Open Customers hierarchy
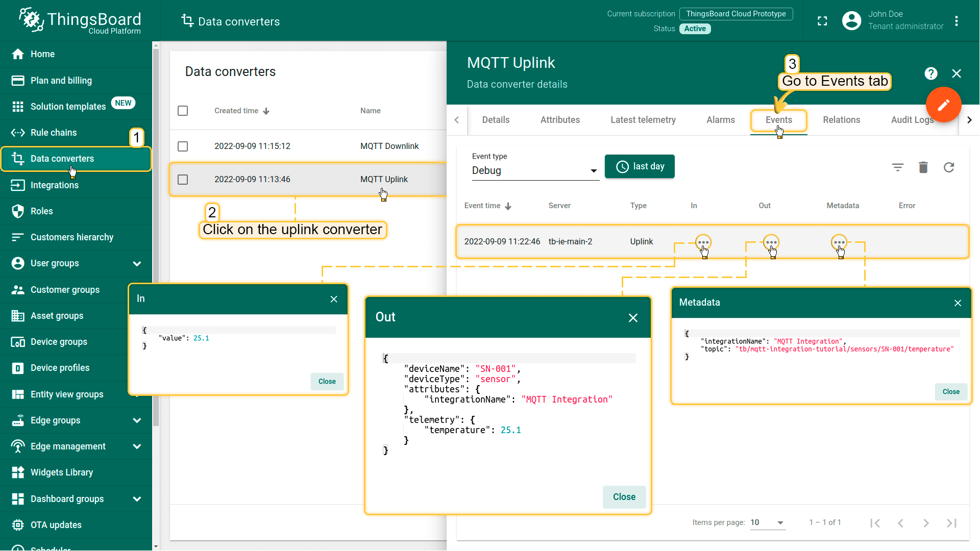 click(76, 237)
